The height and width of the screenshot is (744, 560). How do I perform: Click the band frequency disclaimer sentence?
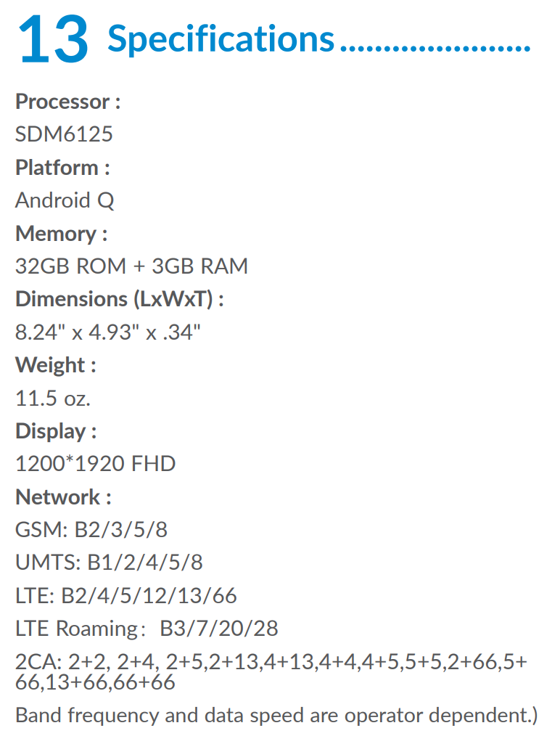(x=276, y=716)
